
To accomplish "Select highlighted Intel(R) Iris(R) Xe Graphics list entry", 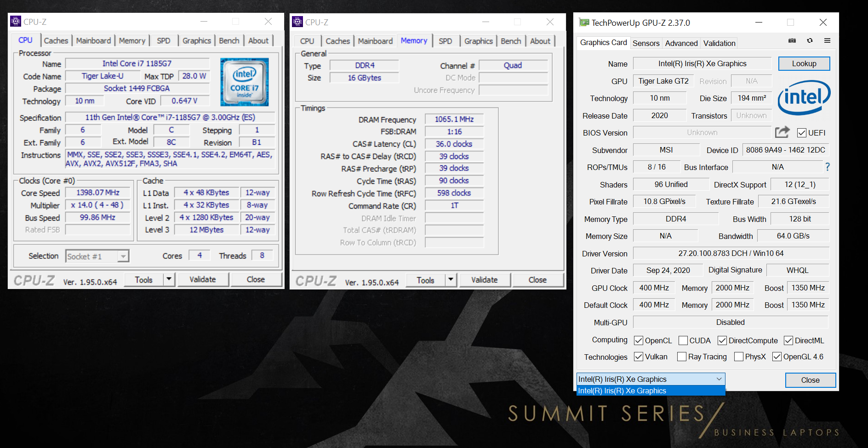I will (x=651, y=391).
